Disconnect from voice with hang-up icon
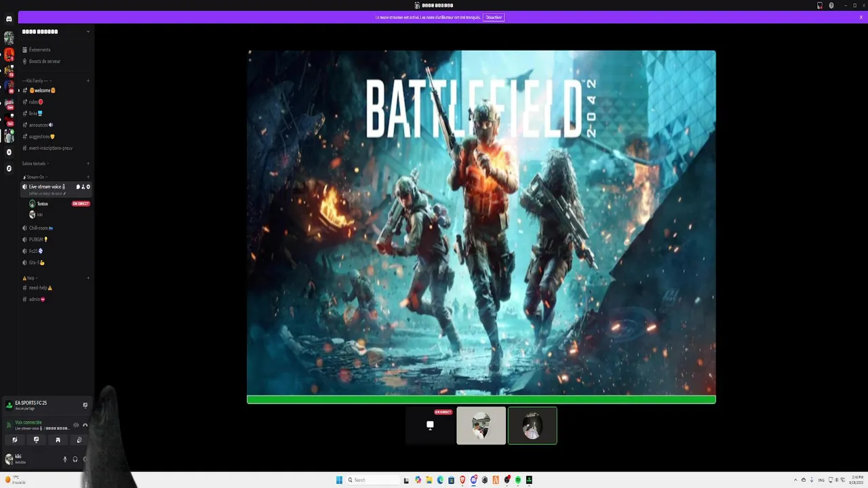 pyautogui.click(x=85, y=425)
